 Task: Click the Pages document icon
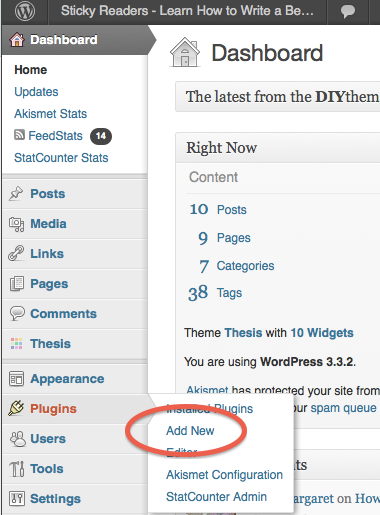click(x=17, y=284)
